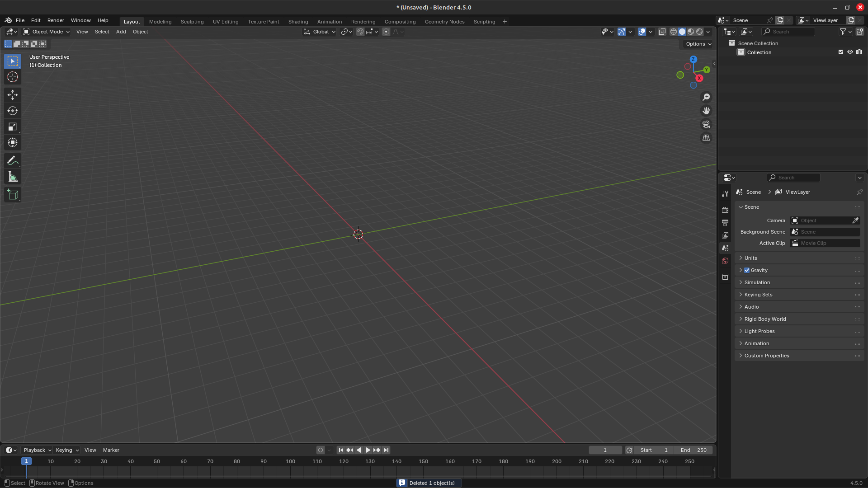Open Global transform orientation dropdown
Image resolution: width=868 pixels, height=488 pixels.
pyautogui.click(x=320, y=32)
